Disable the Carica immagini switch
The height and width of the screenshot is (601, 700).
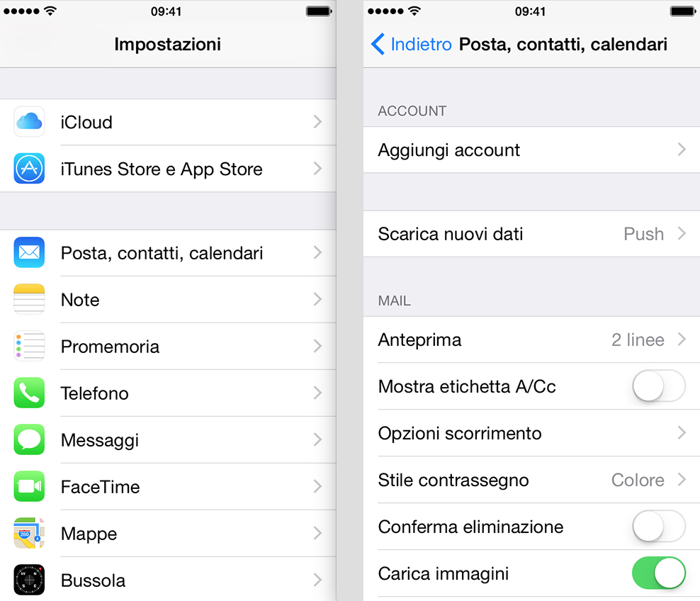coord(658,573)
